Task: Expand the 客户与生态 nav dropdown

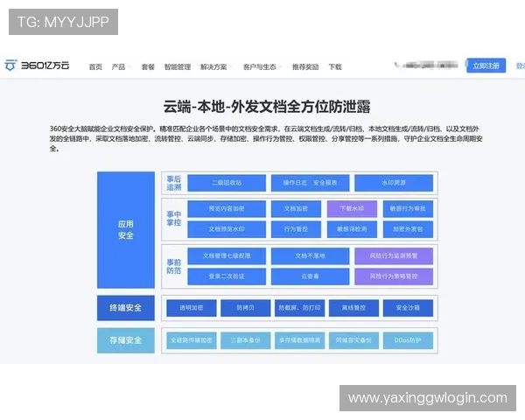Action: [262, 67]
